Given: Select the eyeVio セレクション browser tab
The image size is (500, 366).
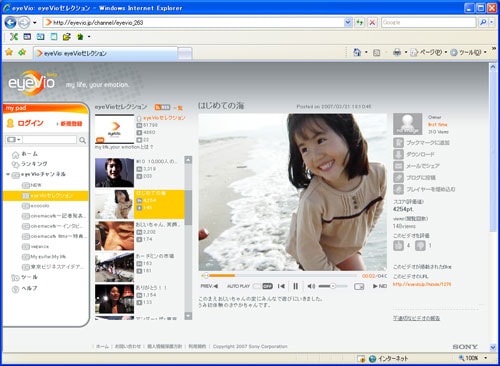Looking at the screenshot, I should pos(105,53).
